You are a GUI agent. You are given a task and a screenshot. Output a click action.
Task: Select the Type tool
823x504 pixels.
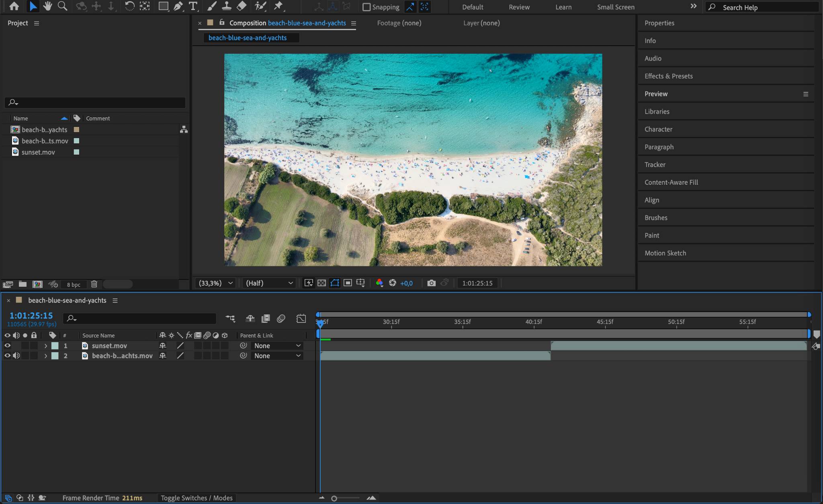[x=193, y=6]
